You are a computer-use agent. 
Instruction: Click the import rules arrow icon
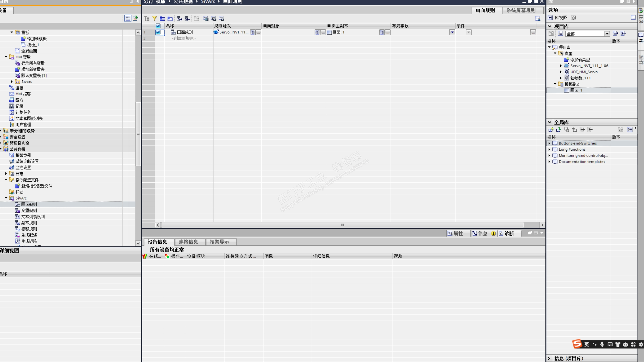pyautogui.click(x=187, y=18)
